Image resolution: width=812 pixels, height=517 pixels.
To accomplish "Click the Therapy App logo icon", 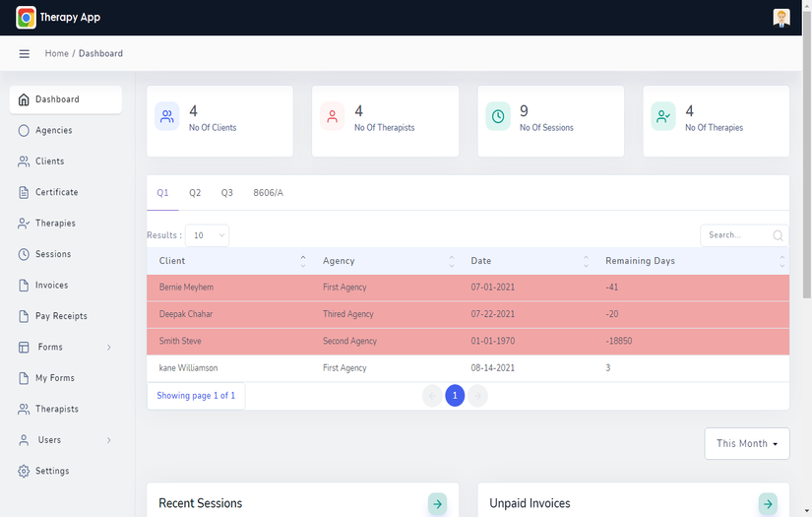I will (x=26, y=18).
